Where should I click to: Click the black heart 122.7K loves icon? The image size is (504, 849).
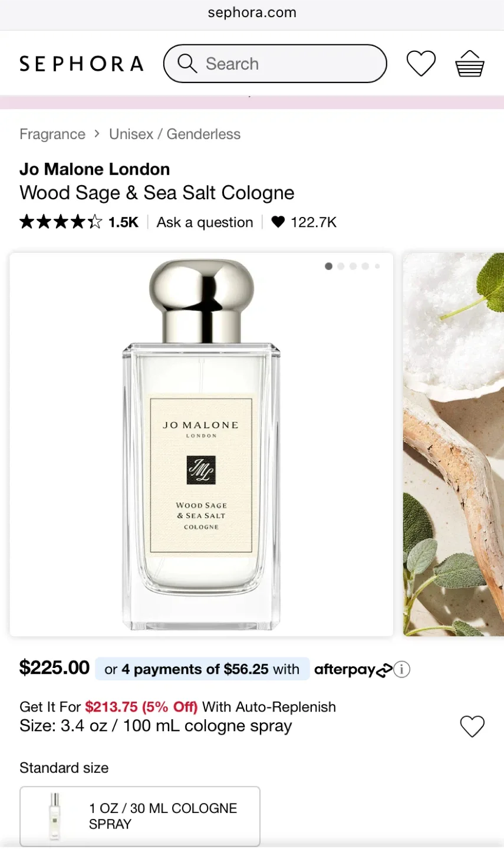point(278,222)
